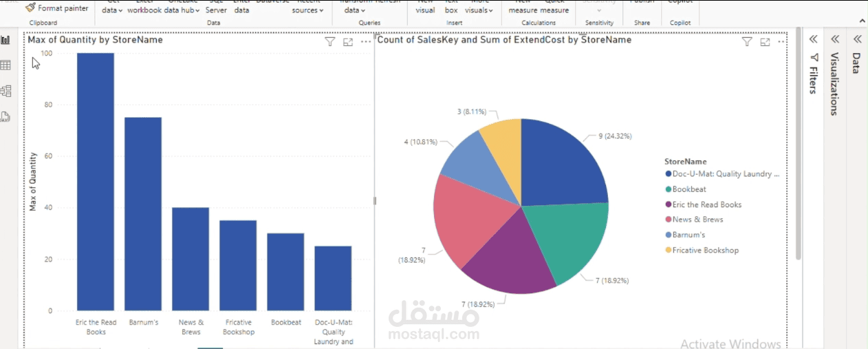The image size is (868, 349).
Task: Open more options on the bar chart visual
Action: click(366, 42)
